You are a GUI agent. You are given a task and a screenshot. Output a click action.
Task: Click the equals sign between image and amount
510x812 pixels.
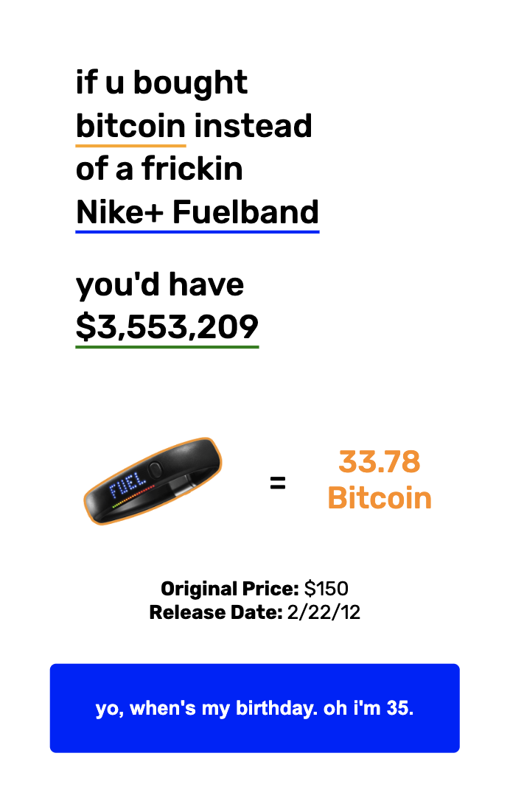pos(277,484)
